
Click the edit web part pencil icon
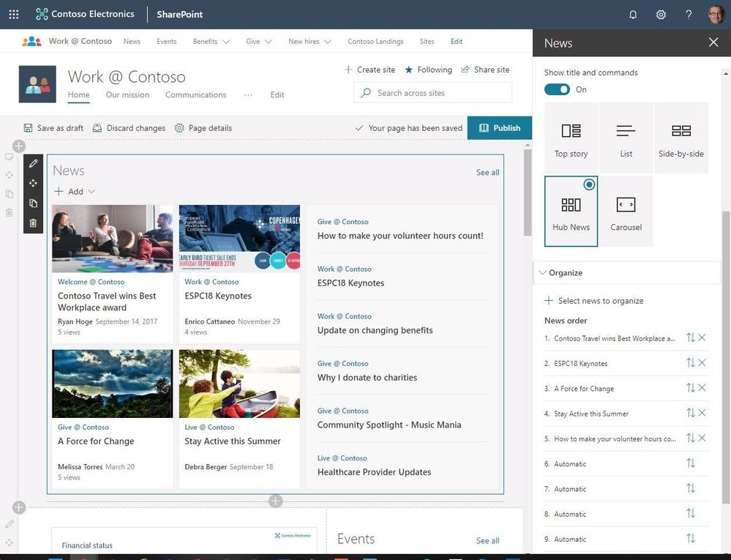pos(34,163)
